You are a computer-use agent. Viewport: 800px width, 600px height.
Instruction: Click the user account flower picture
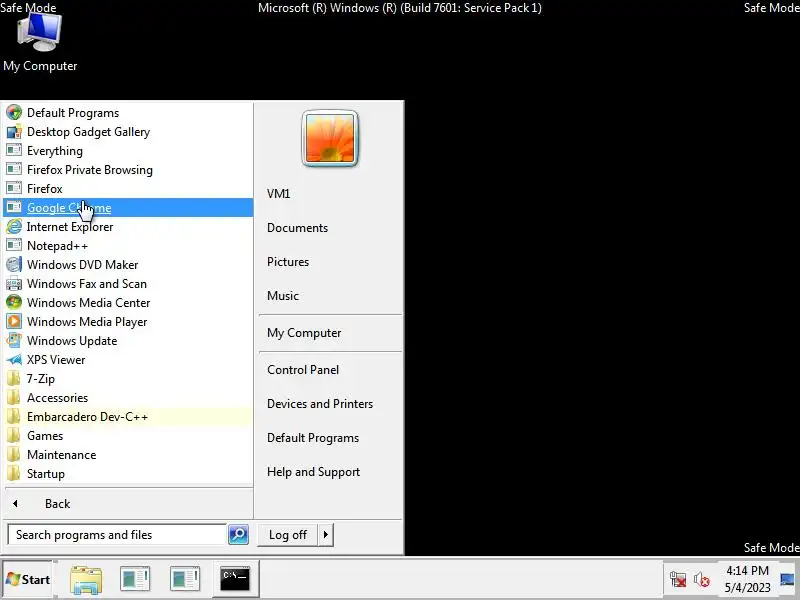[x=330, y=138]
